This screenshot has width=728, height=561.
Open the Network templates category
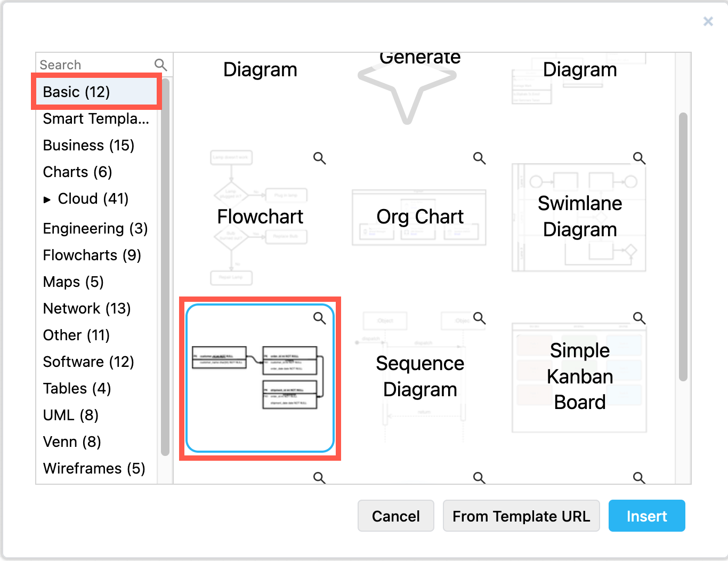coord(87,308)
